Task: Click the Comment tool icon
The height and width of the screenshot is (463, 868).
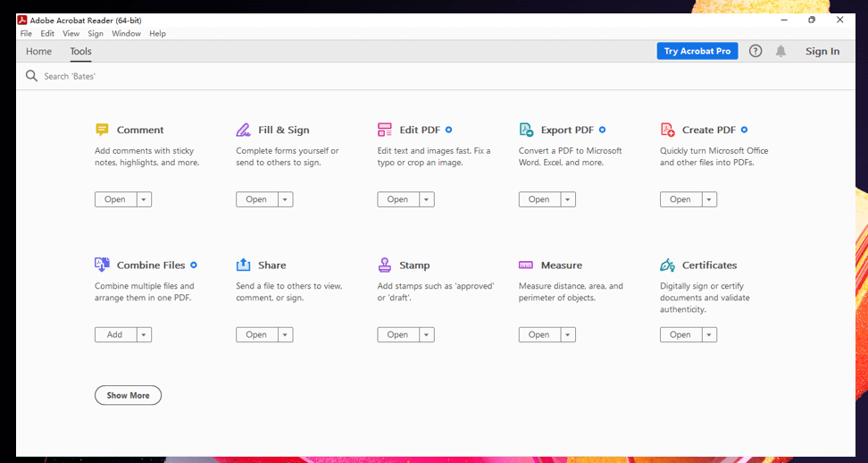Action: click(x=102, y=130)
